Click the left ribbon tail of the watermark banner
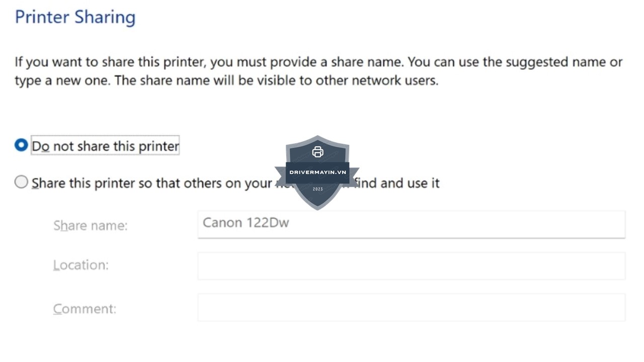 pyautogui.click(x=280, y=171)
